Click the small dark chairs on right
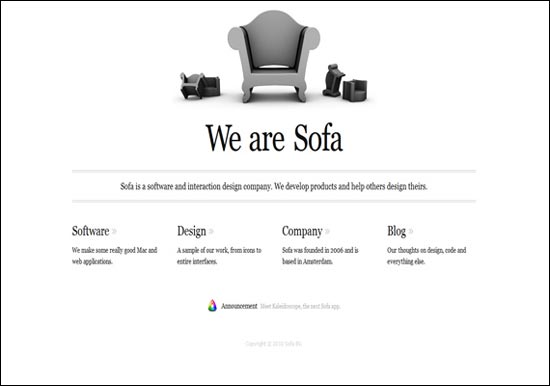This screenshot has height=386, width=550. coord(345,81)
